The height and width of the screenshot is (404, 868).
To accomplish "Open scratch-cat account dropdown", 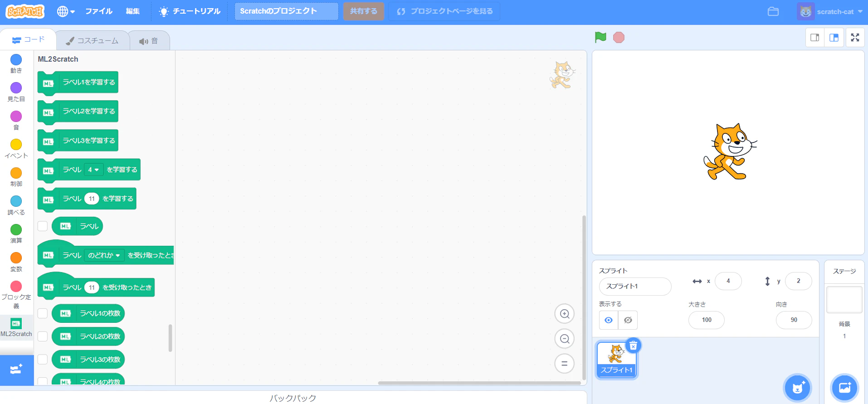I will click(829, 12).
